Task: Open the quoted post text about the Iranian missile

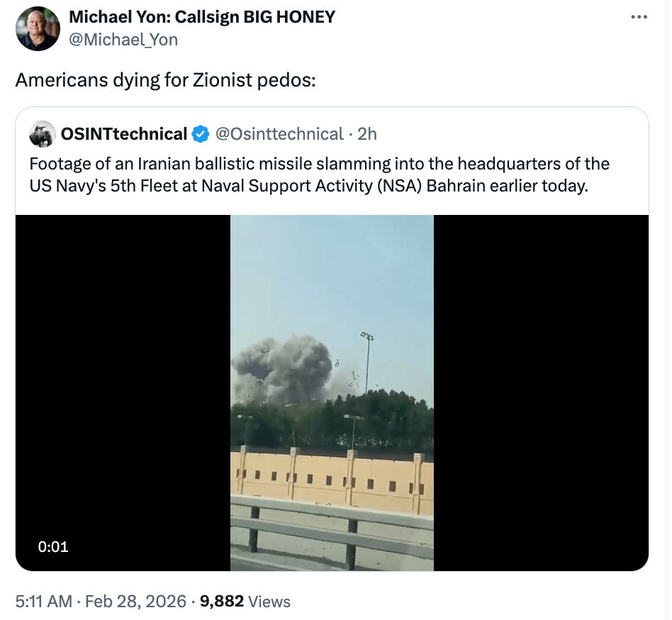Action: click(x=319, y=175)
